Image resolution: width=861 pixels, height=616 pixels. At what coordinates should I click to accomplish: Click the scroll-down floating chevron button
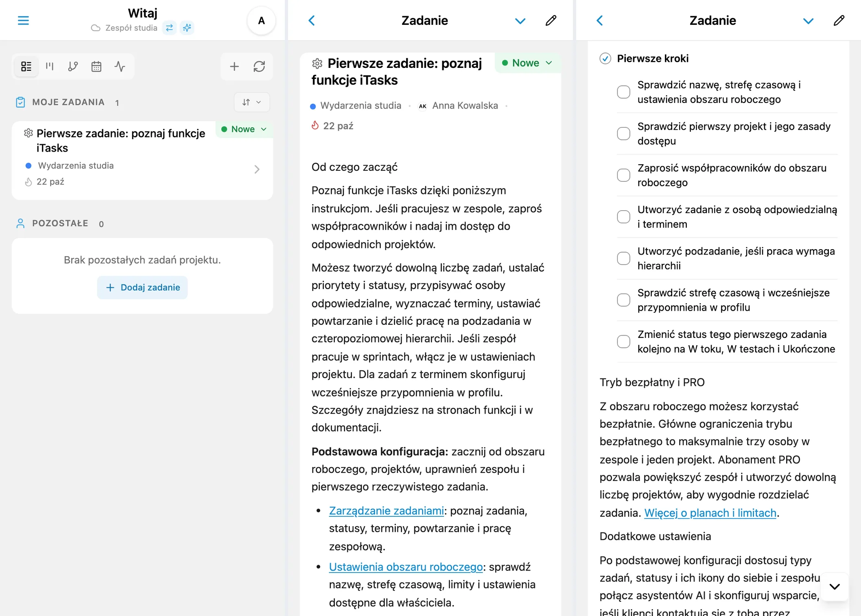tap(835, 587)
